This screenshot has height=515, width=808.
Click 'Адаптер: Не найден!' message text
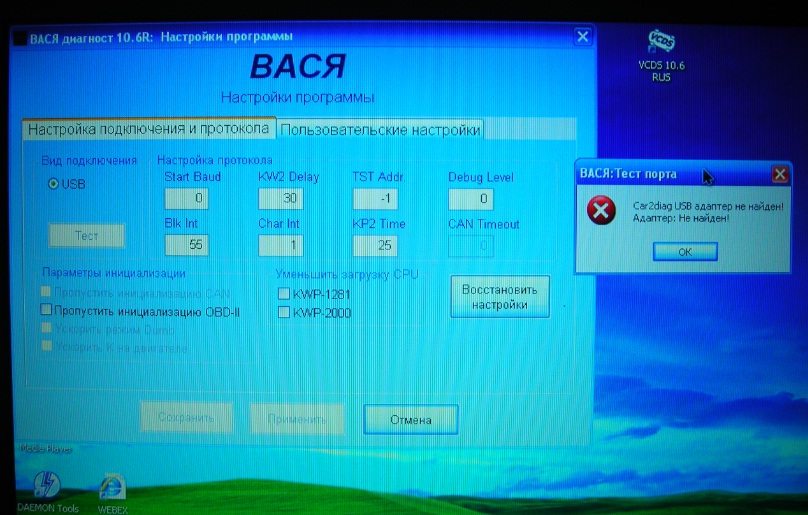tap(681, 218)
